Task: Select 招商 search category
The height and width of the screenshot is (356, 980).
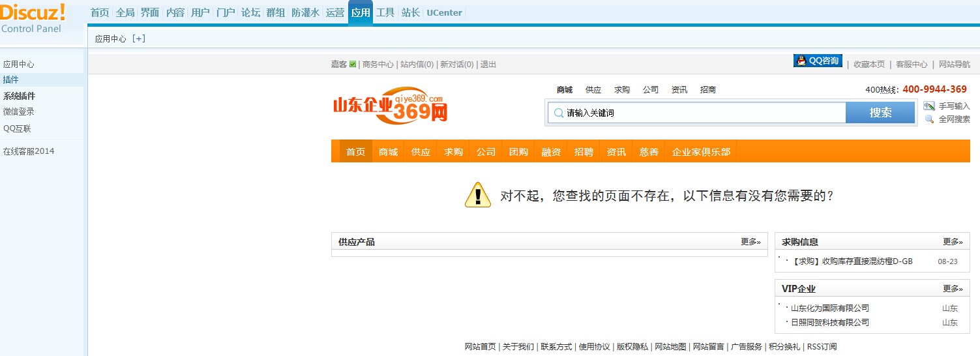Action: (x=708, y=90)
